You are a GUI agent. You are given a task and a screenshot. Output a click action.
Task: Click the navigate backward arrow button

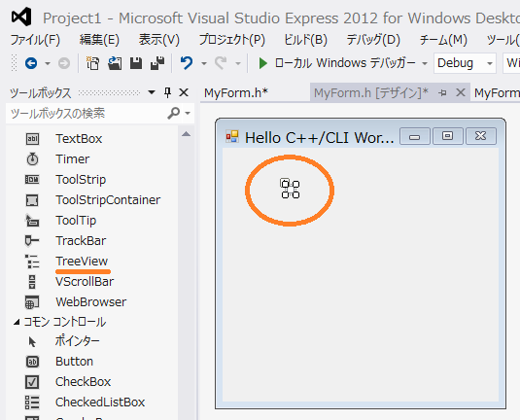[x=31, y=63]
